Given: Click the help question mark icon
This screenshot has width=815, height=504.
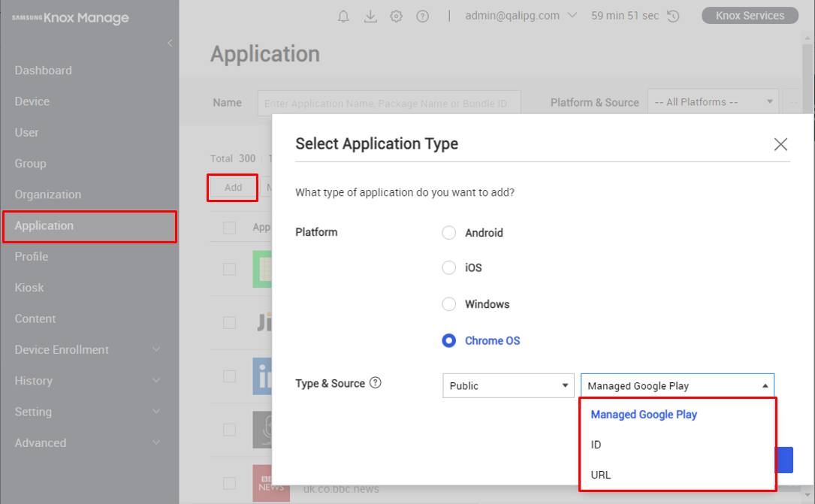Looking at the screenshot, I should coord(422,16).
